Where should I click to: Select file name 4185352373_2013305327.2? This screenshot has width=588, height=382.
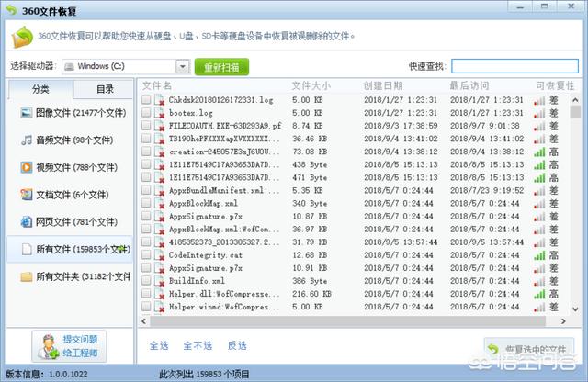click(224, 242)
